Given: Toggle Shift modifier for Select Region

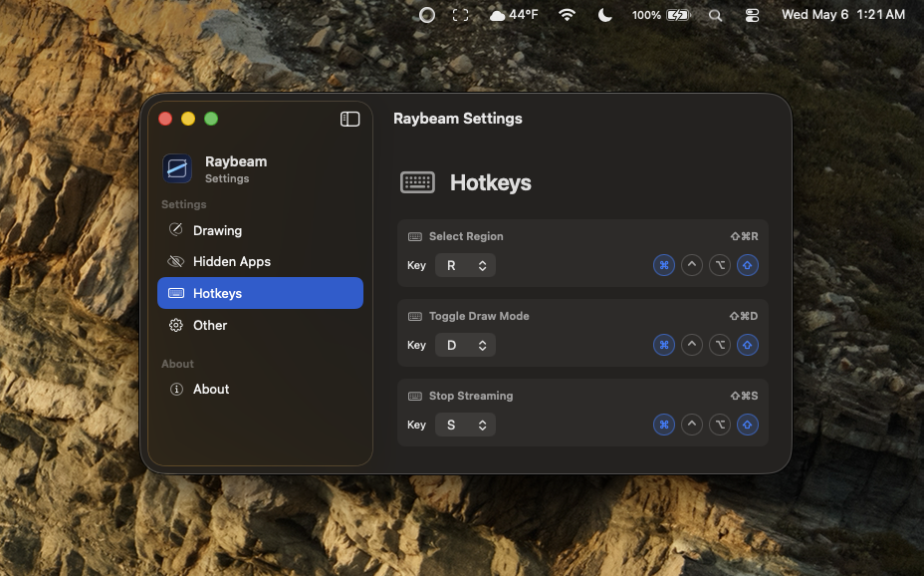Looking at the screenshot, I should point(747,265).
